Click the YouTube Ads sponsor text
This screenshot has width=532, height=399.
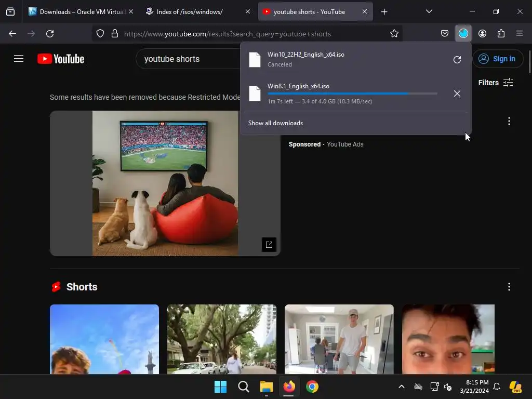click(x=345, y=144)
